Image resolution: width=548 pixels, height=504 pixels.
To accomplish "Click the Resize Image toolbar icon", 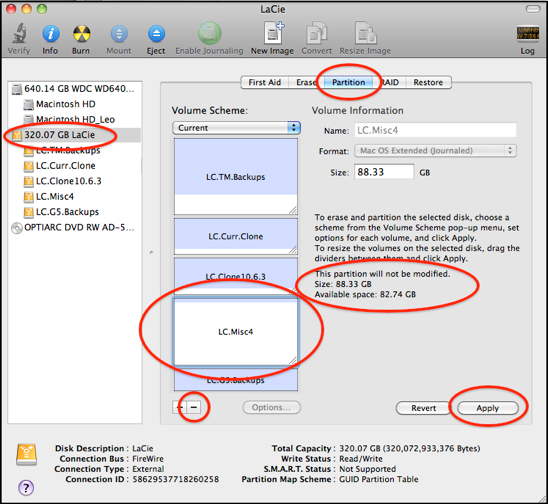I will (365, 33).
